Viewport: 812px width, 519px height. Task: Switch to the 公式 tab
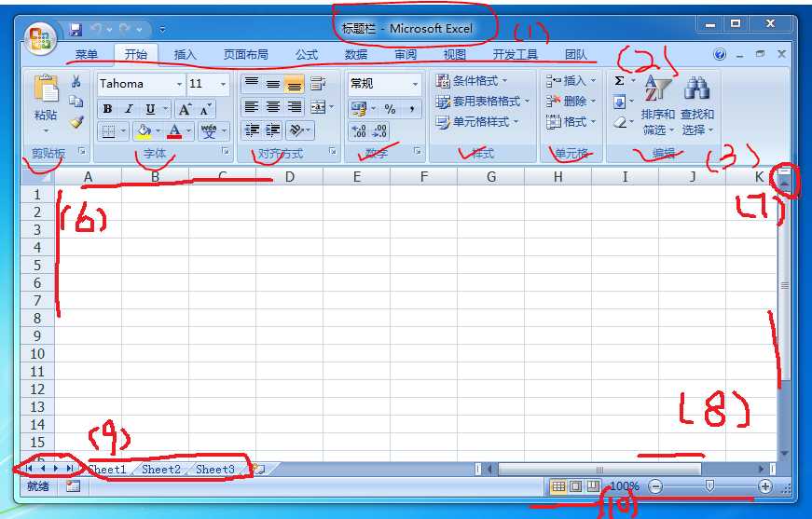307,54
